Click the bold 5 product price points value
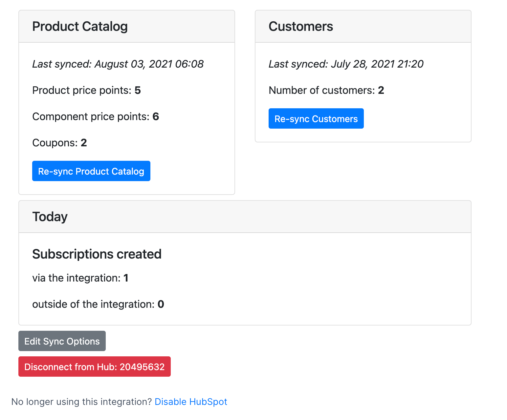This screenshot has width=507, height=420. point(138,90)
